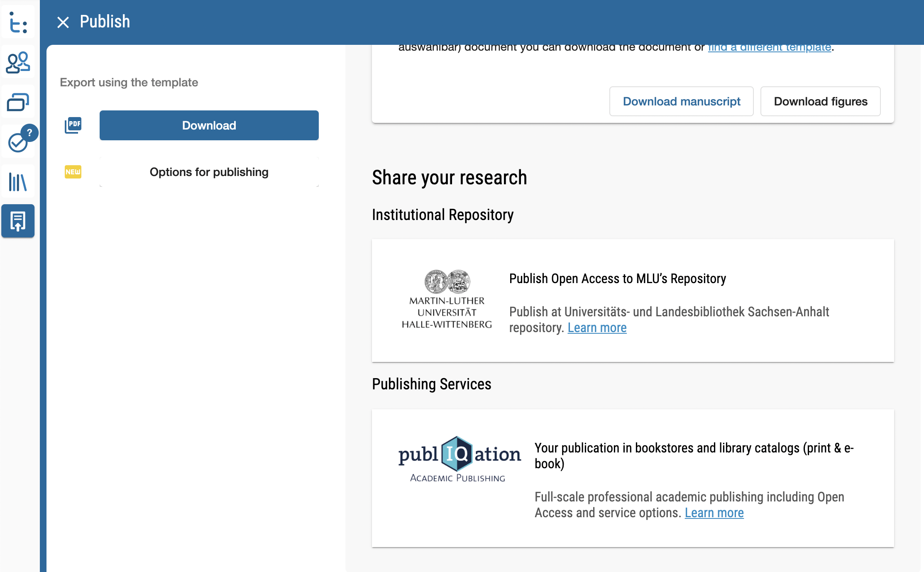Click Download manuscript button
The width and height of the screenshot is (924, 572).
(x=681, y=101)
